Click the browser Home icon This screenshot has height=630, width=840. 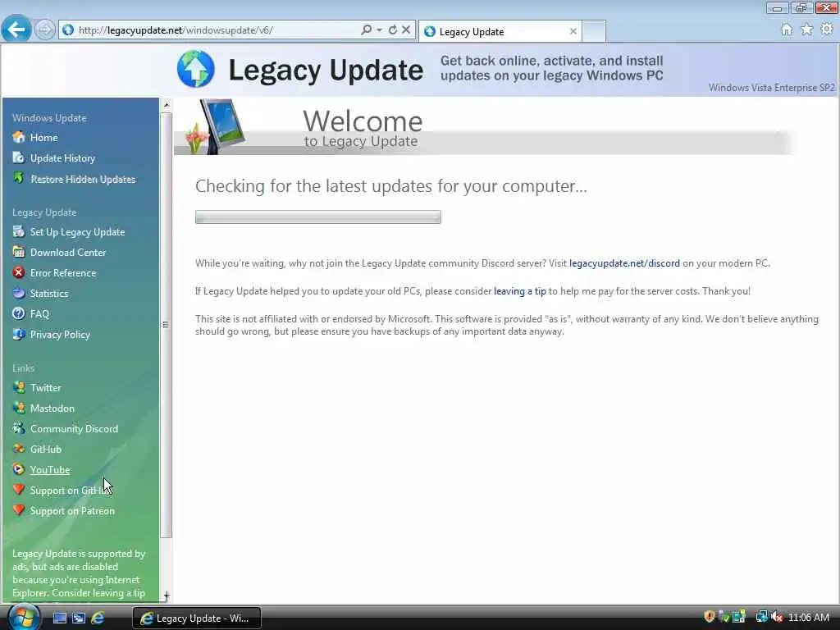point(787,30)
